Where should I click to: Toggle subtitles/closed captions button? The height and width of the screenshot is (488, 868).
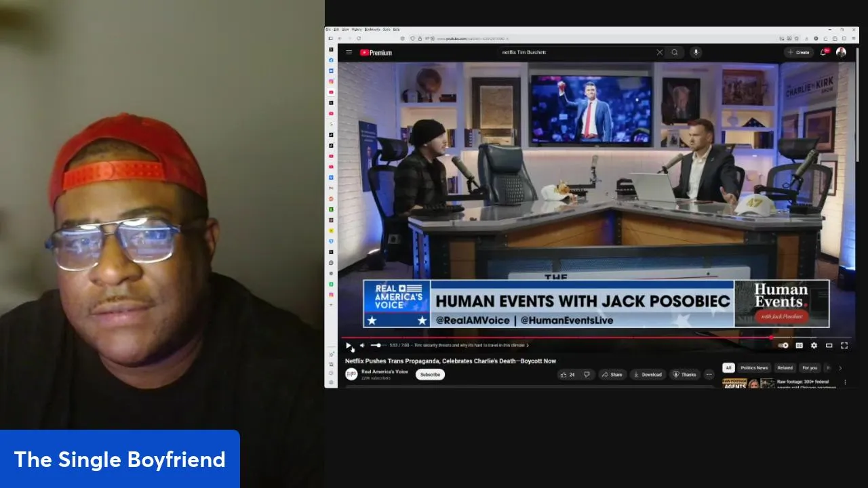[x=799, y=346]
